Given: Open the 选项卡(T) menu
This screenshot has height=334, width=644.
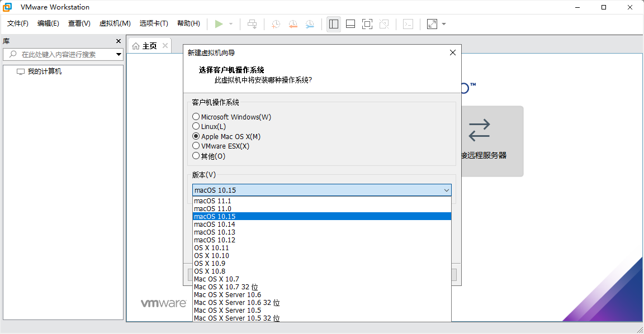Looking at the screenshot, I should (154, 23).
